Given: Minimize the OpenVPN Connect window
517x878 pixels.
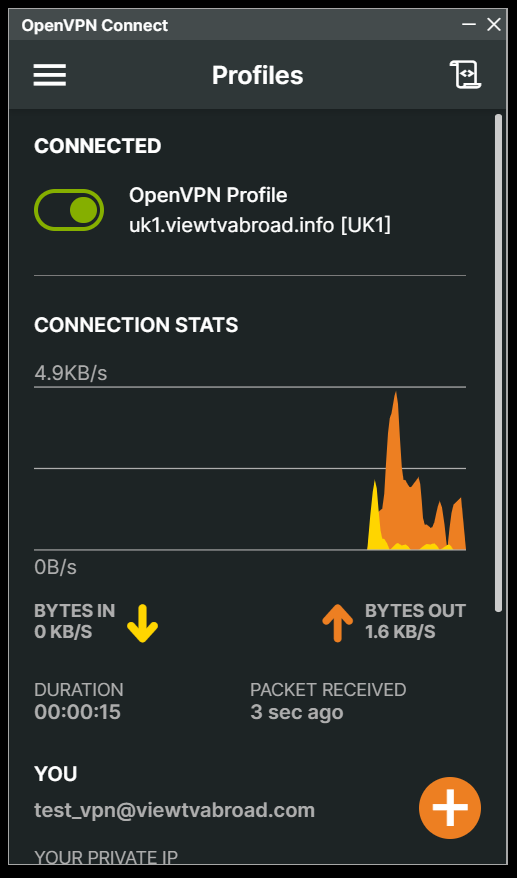Looking at the screenshot, I should tap(469, 25).
